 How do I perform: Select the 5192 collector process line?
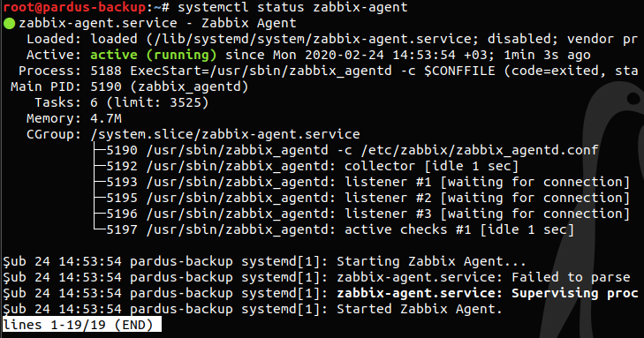312,166
